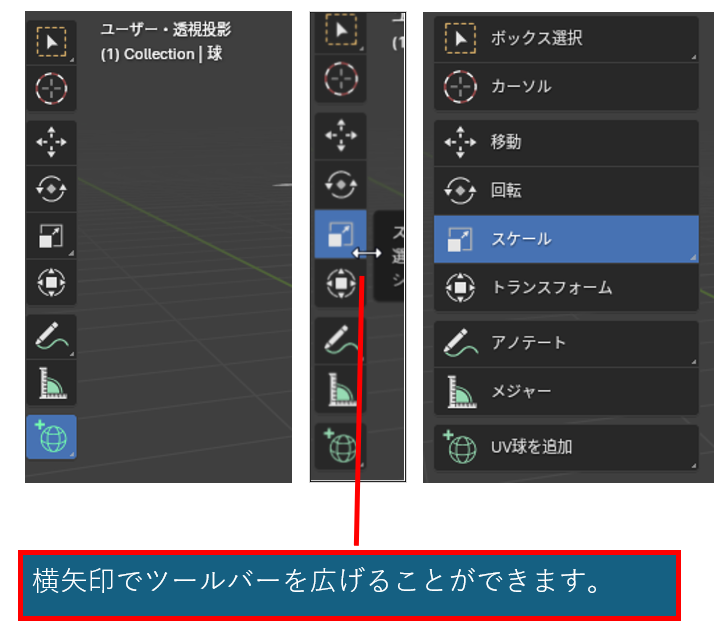Select カーソル in the expanded labeled toolbar

coord(565,87)
